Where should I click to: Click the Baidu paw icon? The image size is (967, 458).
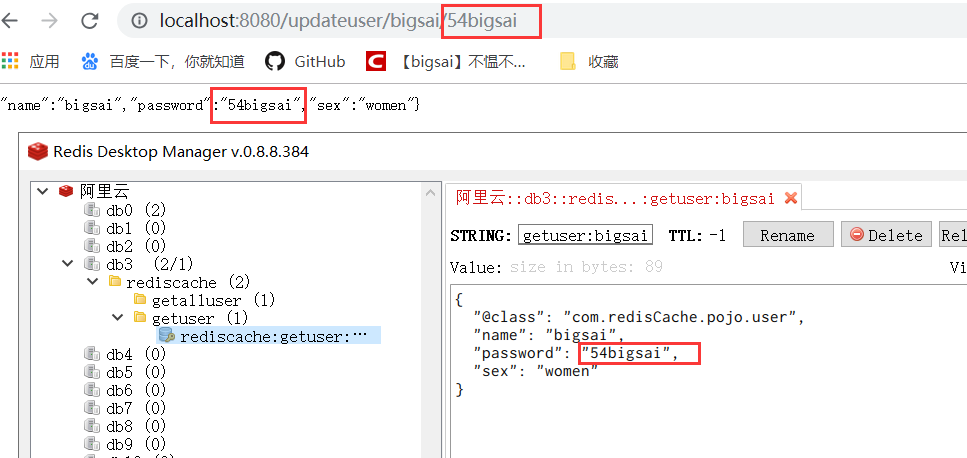coord(90,61)
